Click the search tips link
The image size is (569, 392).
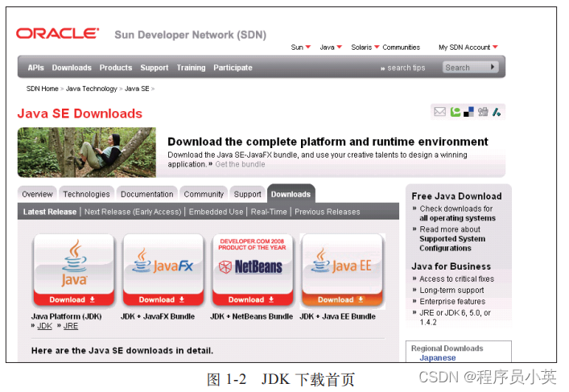tap(406, 68)
